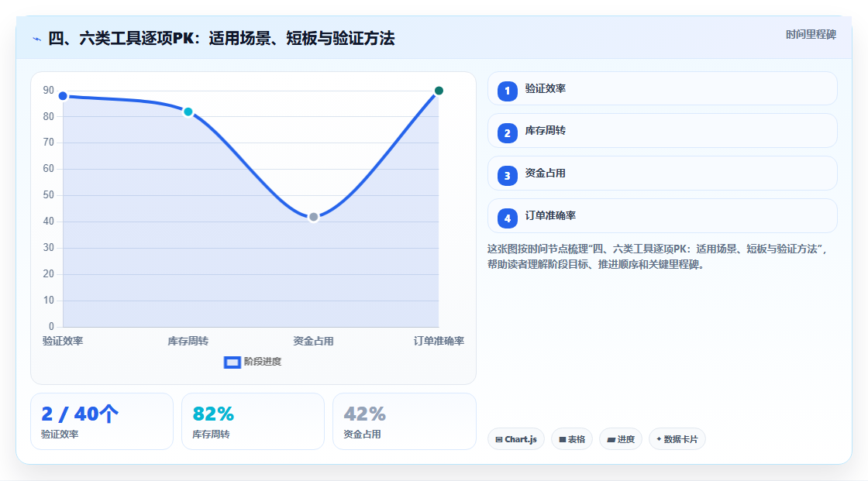Click the 资金占用 x-axis label

[313, 341]
